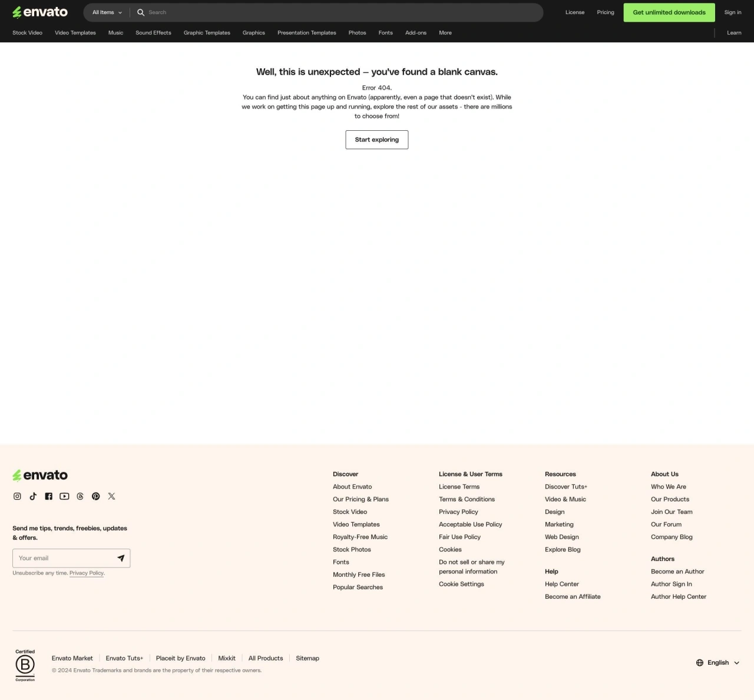Click the Envato logo in header
Image resolution: width=754 pixels, height=700 pixels.
(x=40, y=12)
